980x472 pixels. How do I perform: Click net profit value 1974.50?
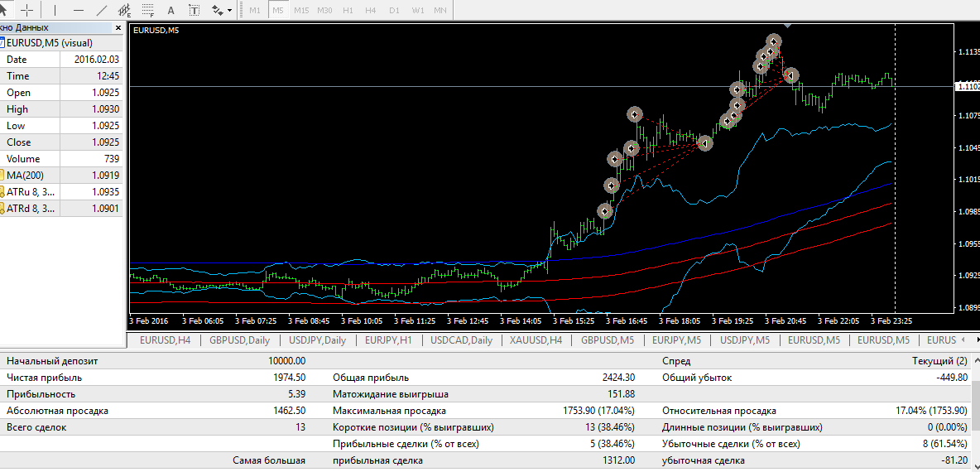coord(290,378)
